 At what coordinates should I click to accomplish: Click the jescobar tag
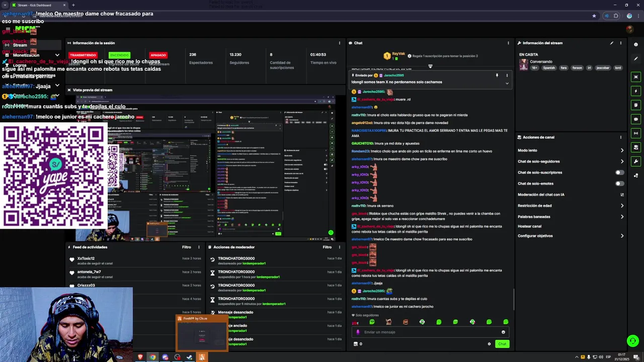click(x=603, y=68)
